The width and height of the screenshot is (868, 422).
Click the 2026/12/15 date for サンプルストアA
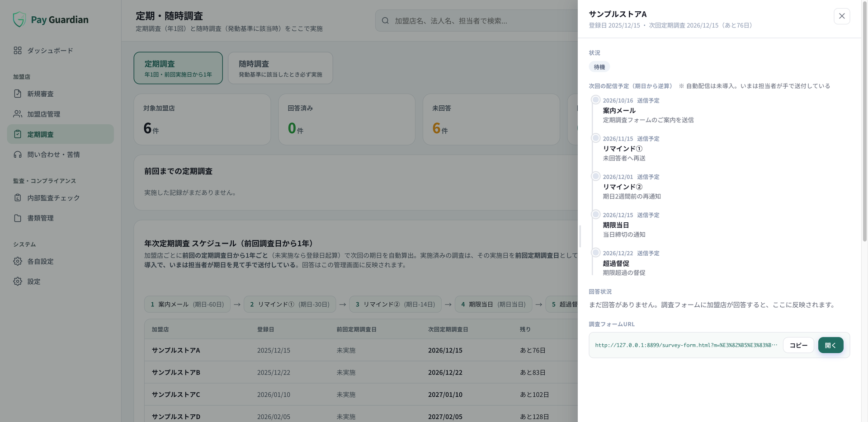click(x=445, y=350)
